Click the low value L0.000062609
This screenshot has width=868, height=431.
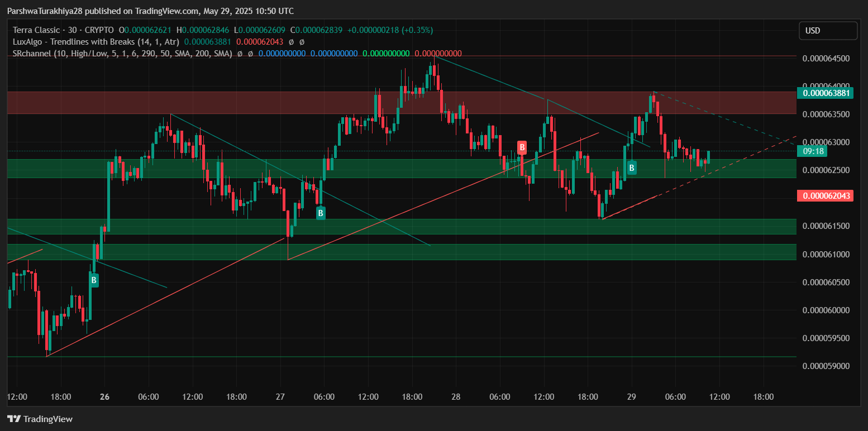(x=260, y=30)
